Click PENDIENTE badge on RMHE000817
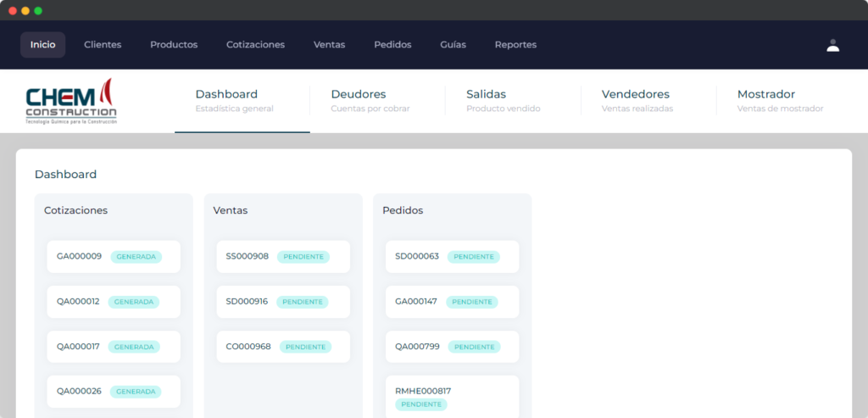Viewport: 868px width, 418px height. pyautogui.click(x=421, y=404)
